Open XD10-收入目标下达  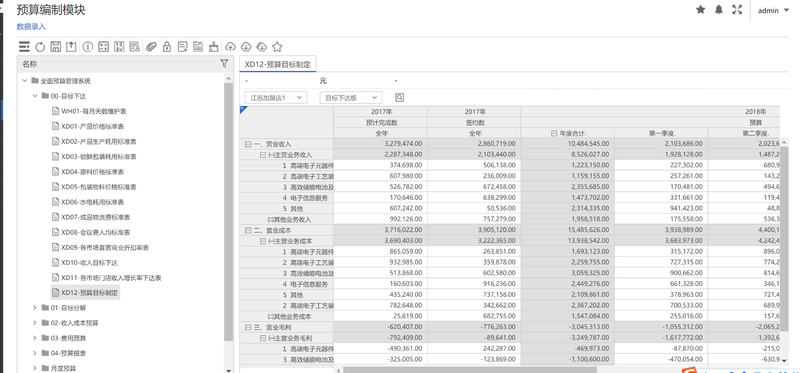89,262
